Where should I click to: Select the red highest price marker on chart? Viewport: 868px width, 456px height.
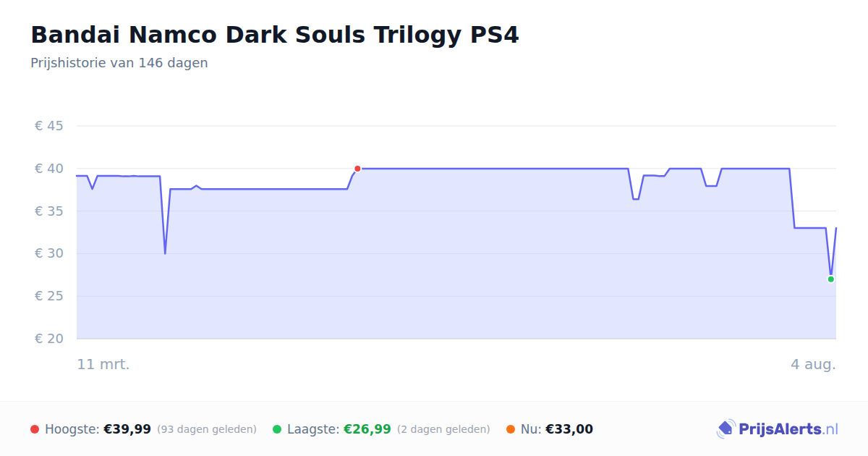click(x=357, y=169)
